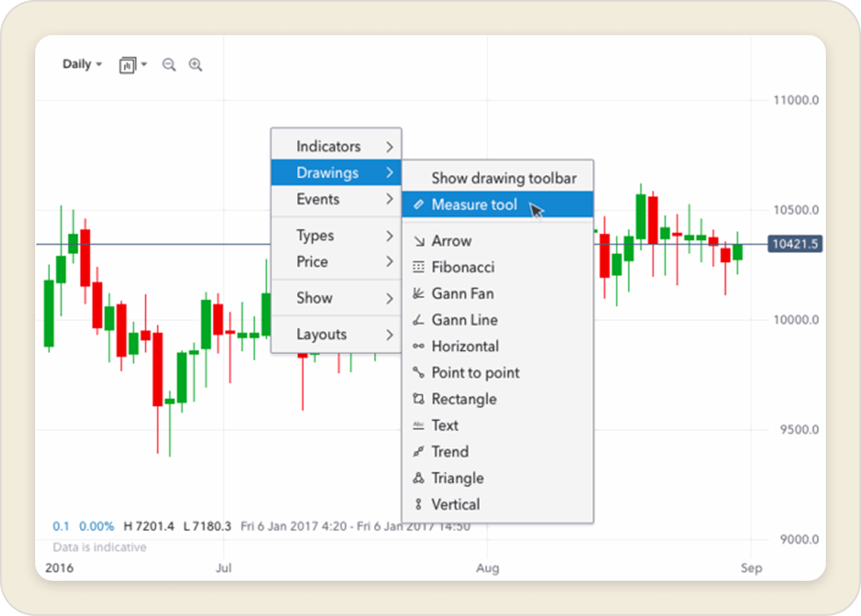Screen dimensions: 861x616
Task: Click the L 7180.3 low value
Action: pyautogui.click(x=207, y=526)
